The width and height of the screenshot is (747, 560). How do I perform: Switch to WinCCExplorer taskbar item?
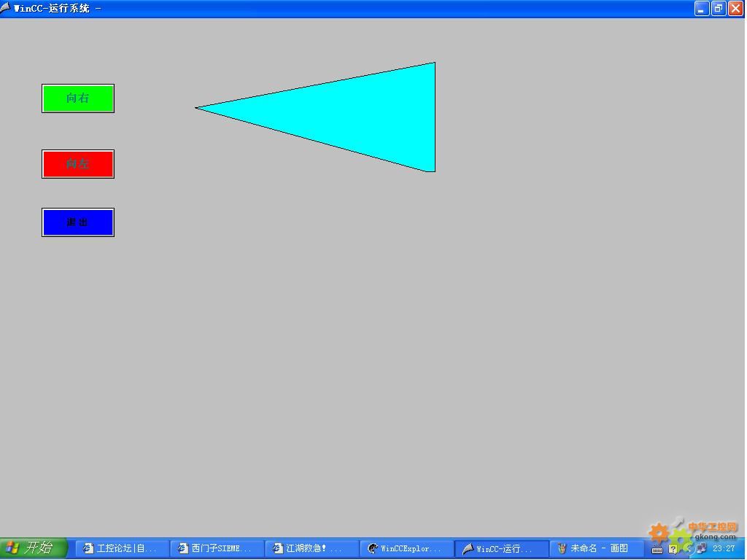407,548
